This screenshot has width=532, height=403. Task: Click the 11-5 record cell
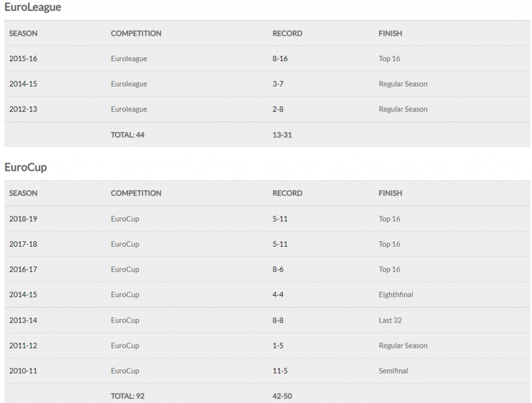coord(280,371)
